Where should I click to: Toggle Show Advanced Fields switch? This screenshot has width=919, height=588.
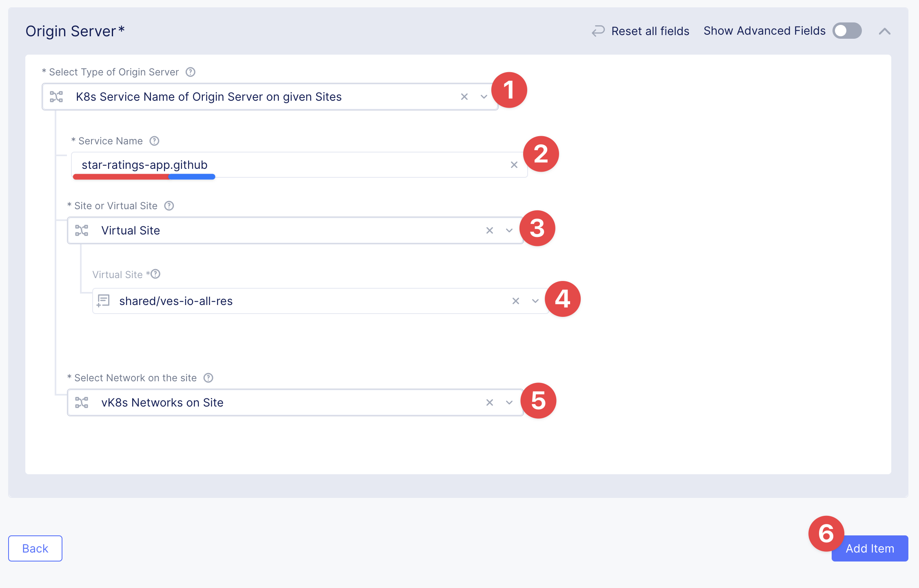point(847,31)
